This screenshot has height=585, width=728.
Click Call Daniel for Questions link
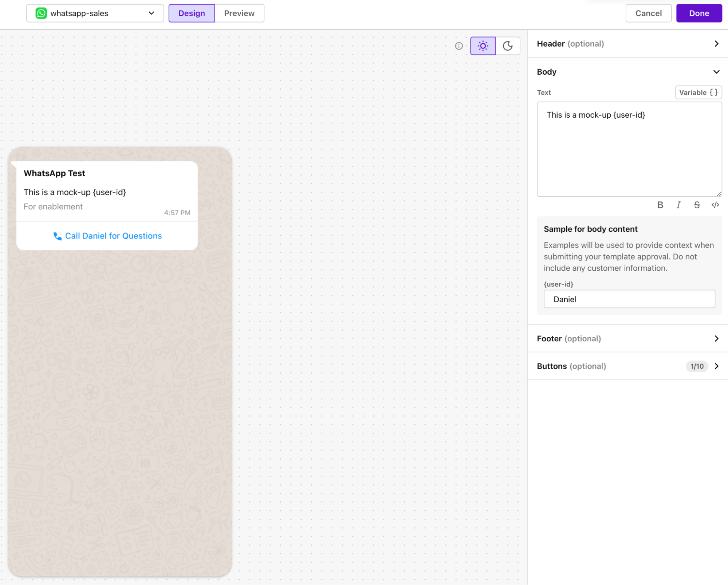point(113,236)
